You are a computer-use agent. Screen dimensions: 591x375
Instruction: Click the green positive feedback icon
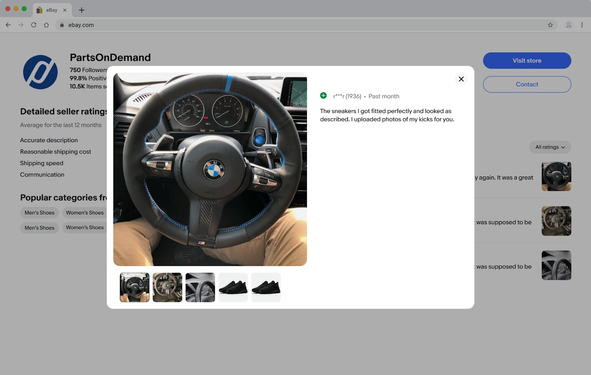click(323, 96)
